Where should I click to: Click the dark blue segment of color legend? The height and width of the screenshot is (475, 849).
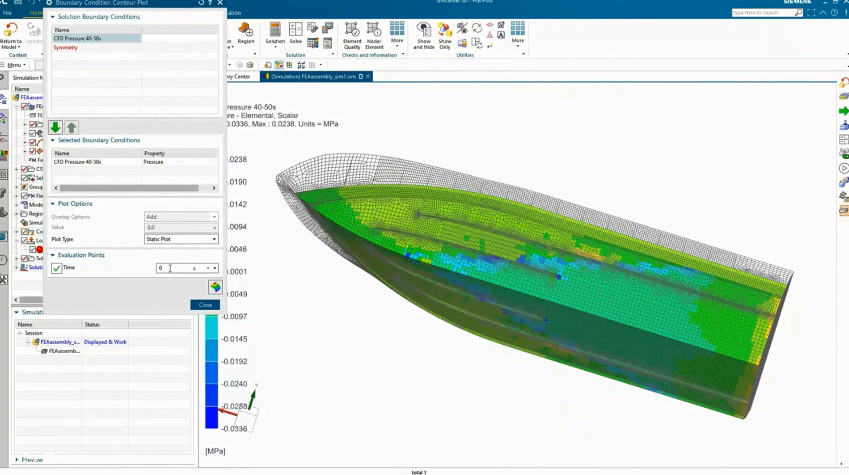212,417
